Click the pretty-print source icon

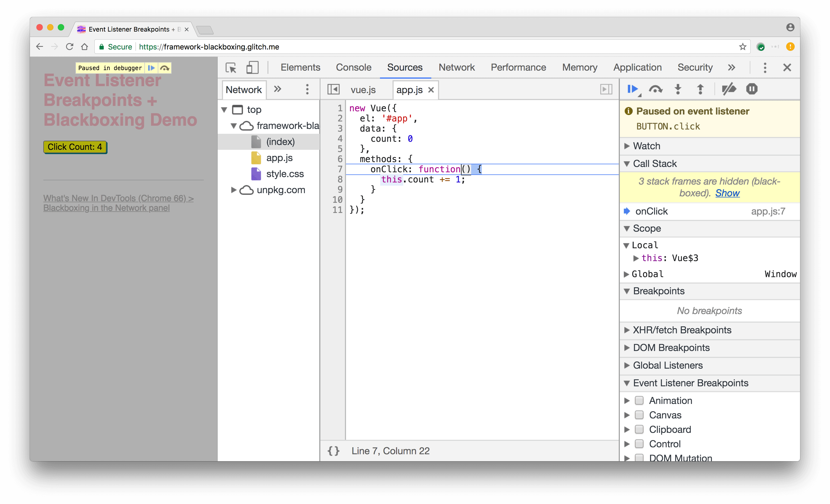point(333,451)
